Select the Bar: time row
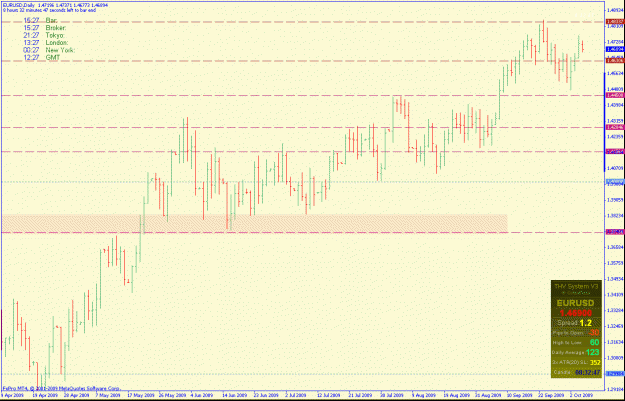The image size is (625, 401). point(41,20)
